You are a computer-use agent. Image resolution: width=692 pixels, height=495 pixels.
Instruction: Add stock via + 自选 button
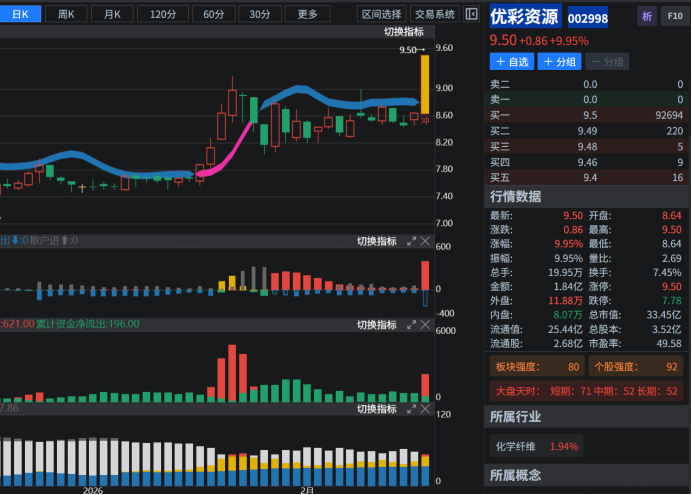[x=510, y=62]
